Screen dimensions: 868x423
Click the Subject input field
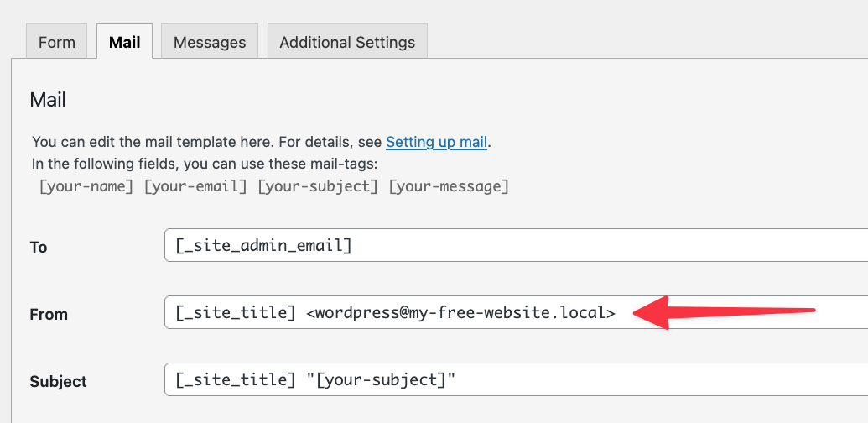tap(516, 379)
